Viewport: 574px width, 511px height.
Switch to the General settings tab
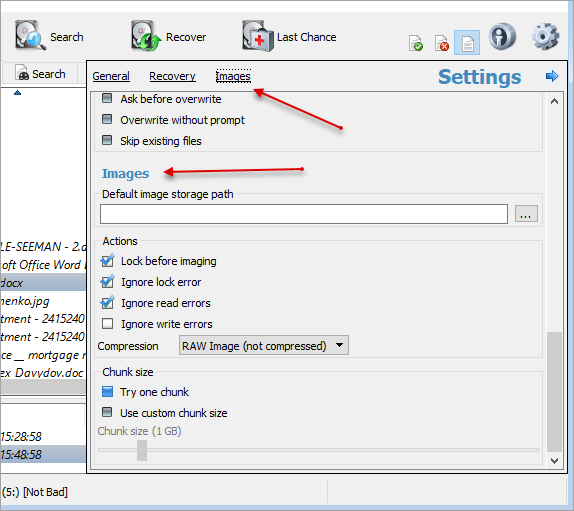[x=111, y=76]
